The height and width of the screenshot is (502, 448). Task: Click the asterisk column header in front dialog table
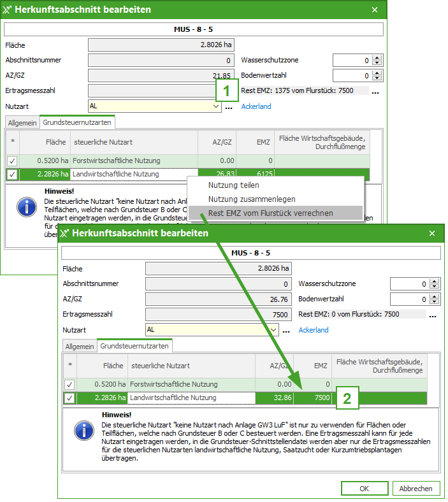click(70, 366)
